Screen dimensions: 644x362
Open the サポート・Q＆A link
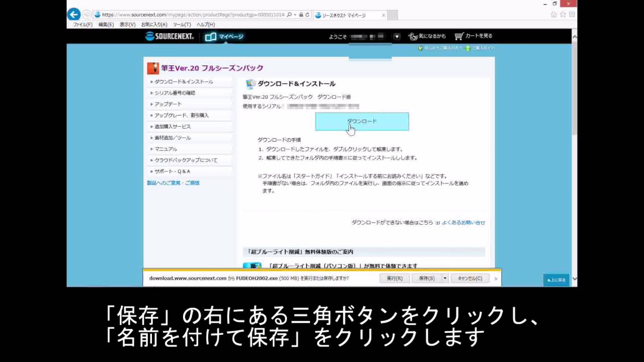coord(171,171)
